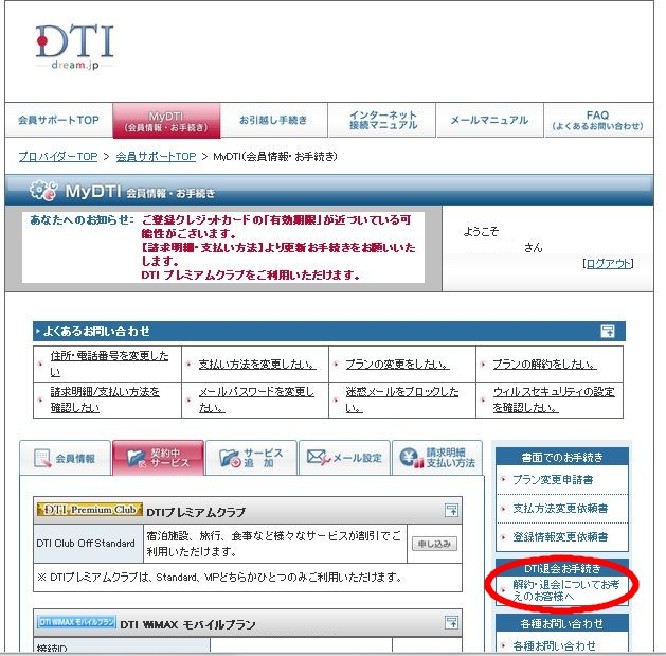Screen dimensions: 666x656
Task: Click the ログアウト link
Action: [x=607, y=263]
